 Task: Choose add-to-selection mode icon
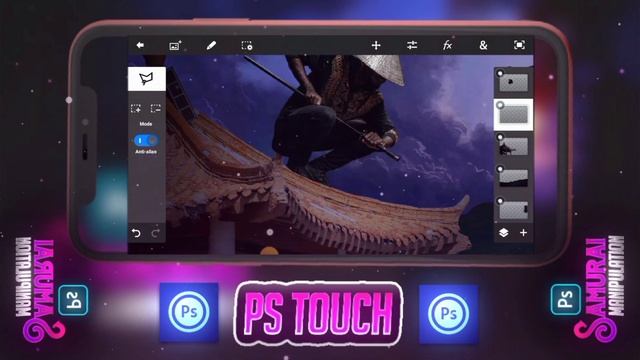[x=136, y=109]
